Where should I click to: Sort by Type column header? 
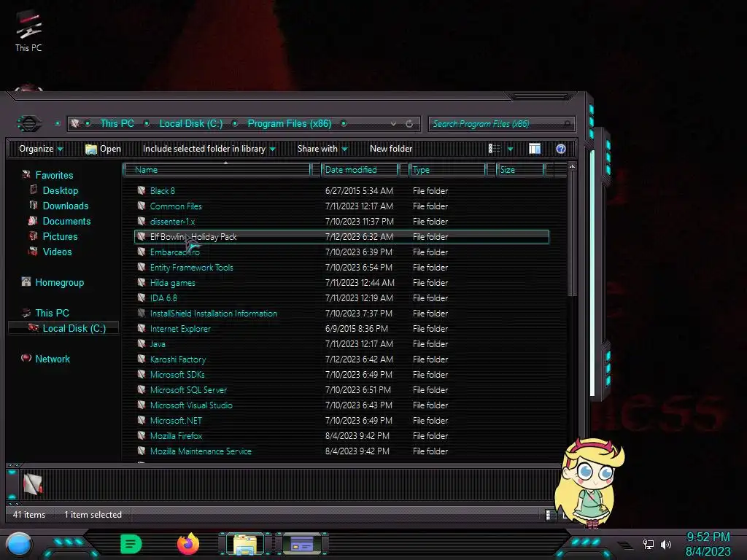point(447,170)
